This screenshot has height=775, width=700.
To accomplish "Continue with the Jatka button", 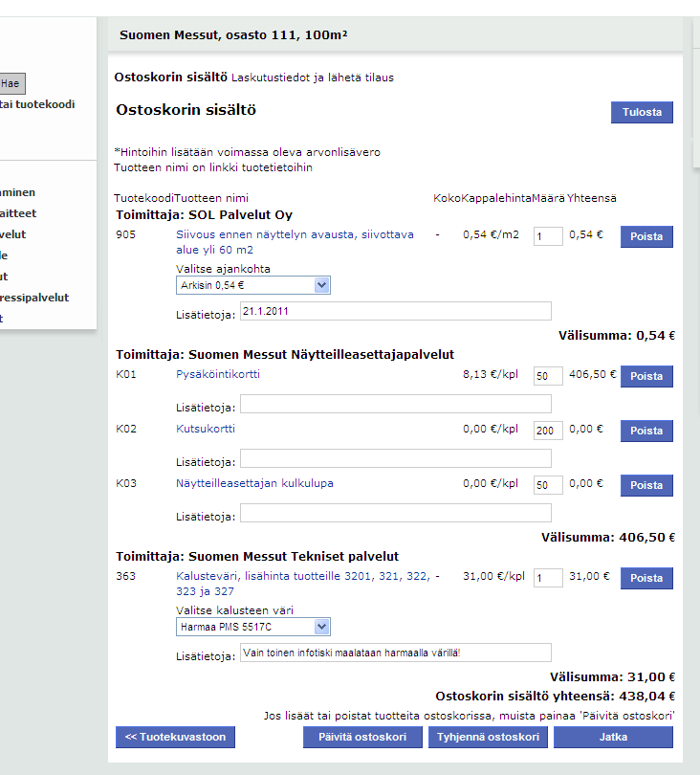I will tap(614, 737).
